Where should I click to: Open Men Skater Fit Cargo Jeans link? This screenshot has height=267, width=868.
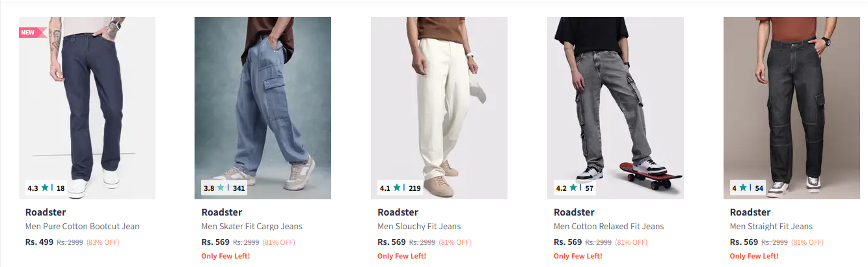tap(252, 227)
